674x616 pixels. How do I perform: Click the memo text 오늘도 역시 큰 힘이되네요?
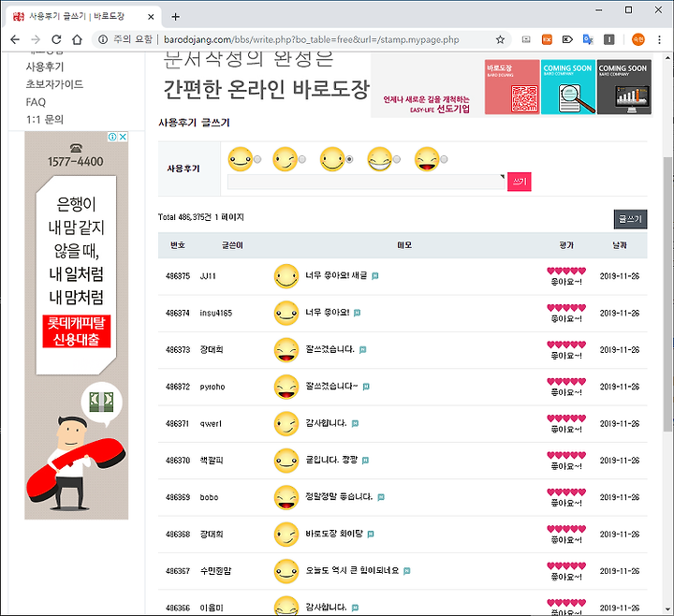pos(352,570)
